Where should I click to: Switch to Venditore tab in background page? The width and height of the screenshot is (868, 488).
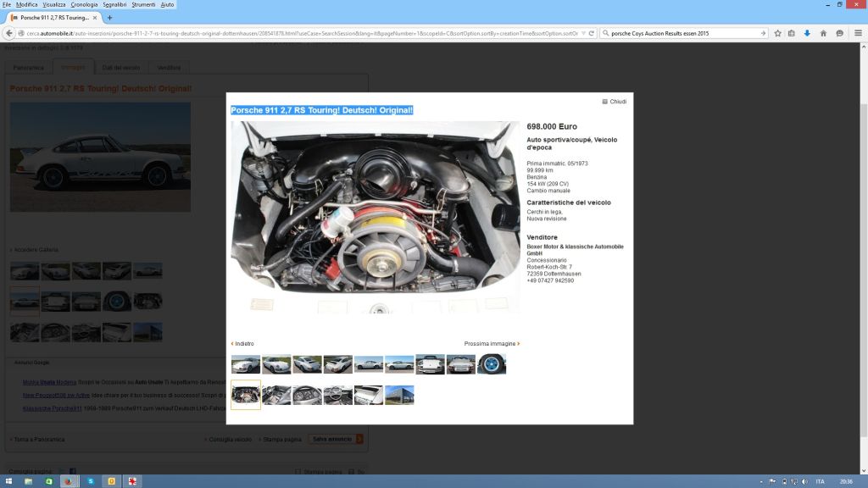tap(169, 68)
